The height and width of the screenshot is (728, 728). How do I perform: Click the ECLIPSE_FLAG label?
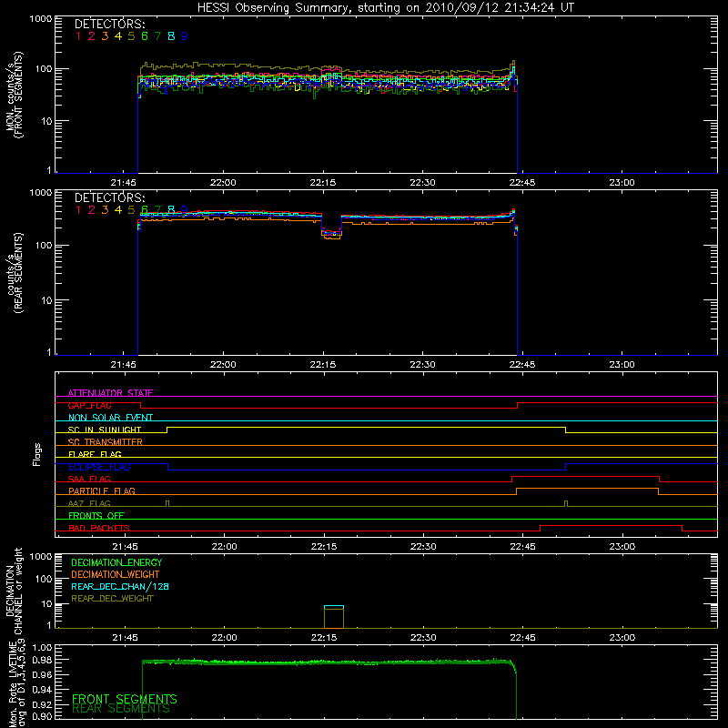coord(99,467)
